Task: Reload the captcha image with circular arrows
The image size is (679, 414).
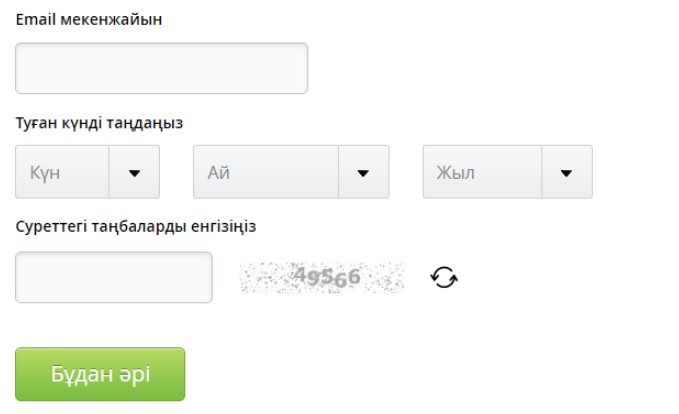Action: pyautogui.click(x=444, y=277)
